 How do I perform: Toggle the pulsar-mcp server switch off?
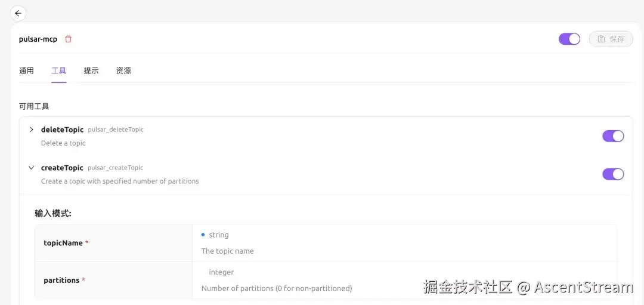coord(569,39)
